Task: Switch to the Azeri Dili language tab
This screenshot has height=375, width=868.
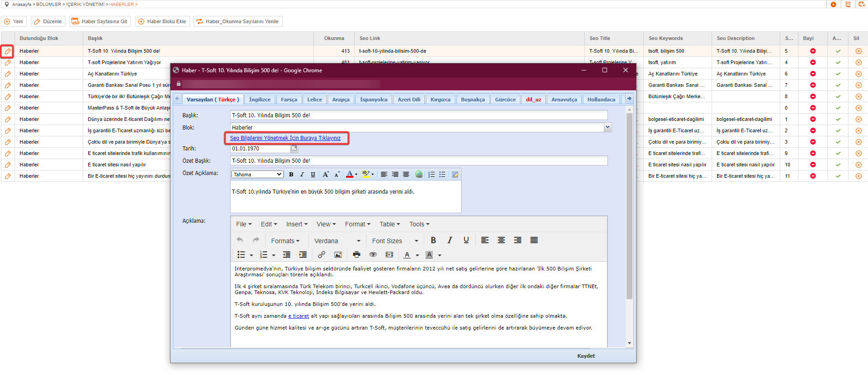Action: click(409, 100)
